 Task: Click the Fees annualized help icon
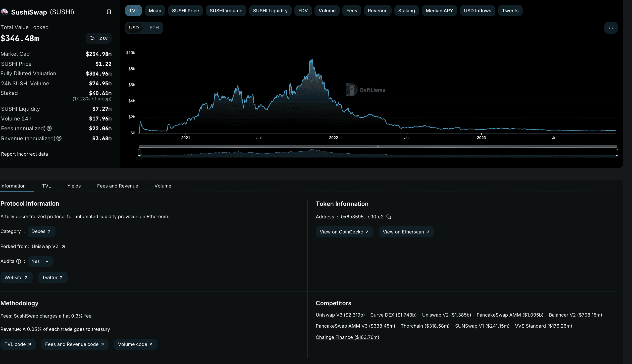[x=49, y=129]
